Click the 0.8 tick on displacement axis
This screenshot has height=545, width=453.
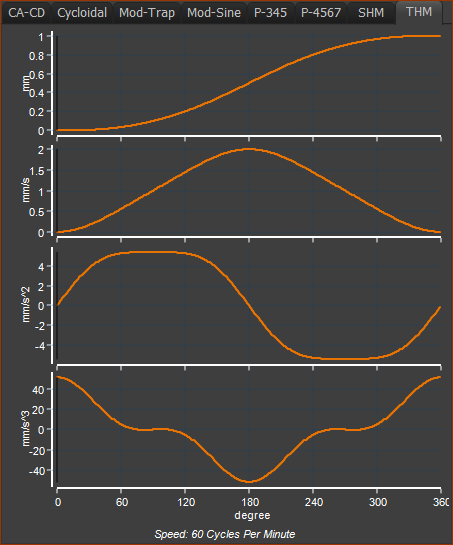pyautogui.click(x=37, y=56)
